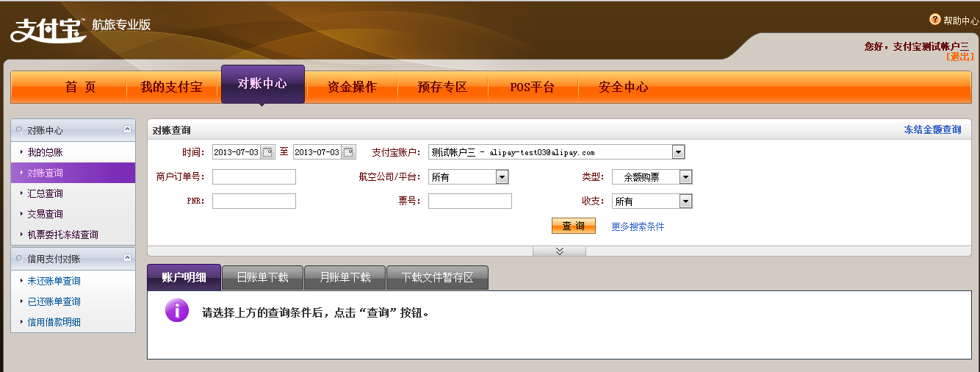Open the start date calendar picker icon
The image size is (980, 372).
tap(267, 152)
